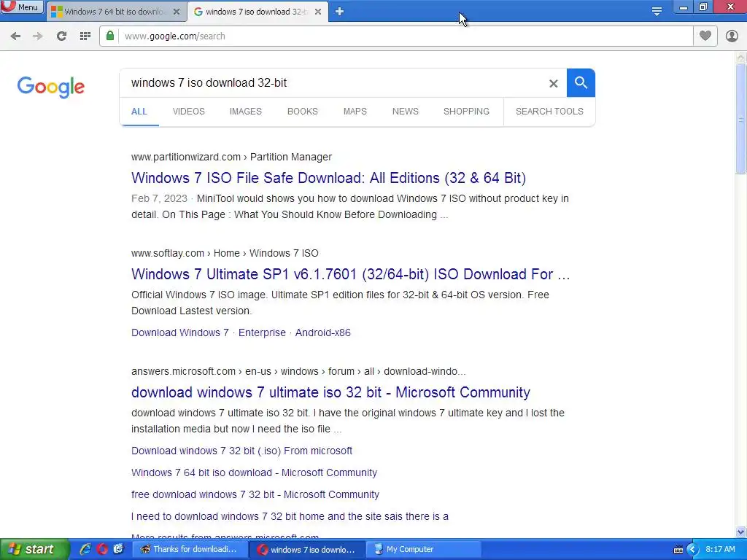Click into the Google search text box

coord(333,83)
